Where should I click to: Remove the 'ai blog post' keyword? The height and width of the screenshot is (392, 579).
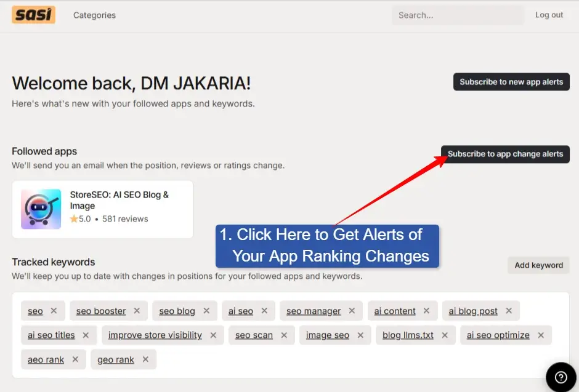508,311
